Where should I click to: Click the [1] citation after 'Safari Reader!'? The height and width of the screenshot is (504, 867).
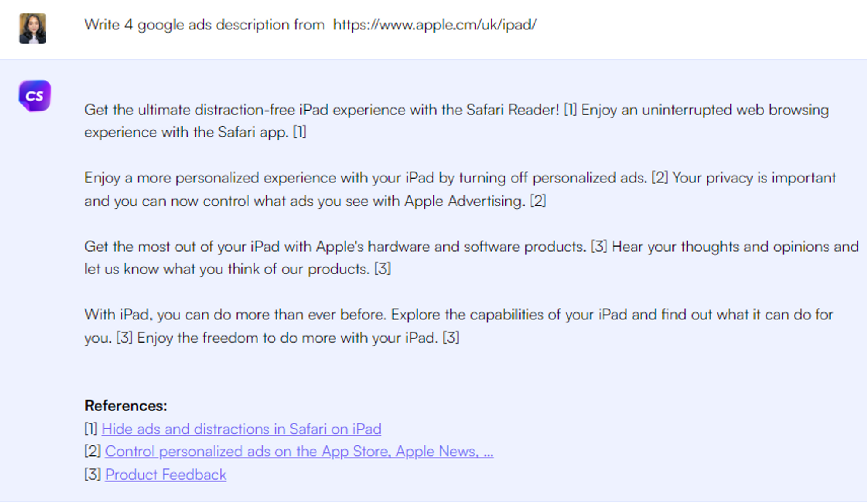click(x=570, y=110)
